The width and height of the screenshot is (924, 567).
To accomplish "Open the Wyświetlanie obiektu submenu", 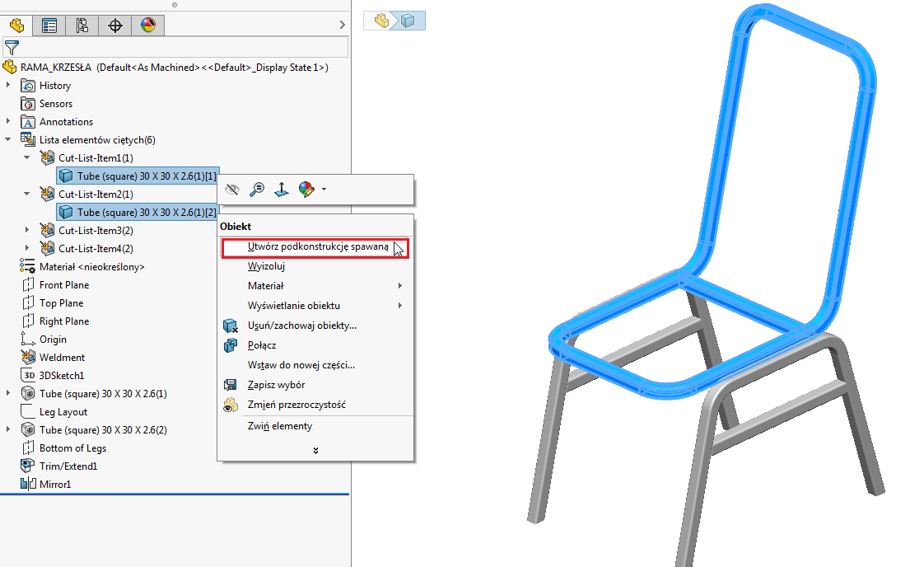I will 315,306.
